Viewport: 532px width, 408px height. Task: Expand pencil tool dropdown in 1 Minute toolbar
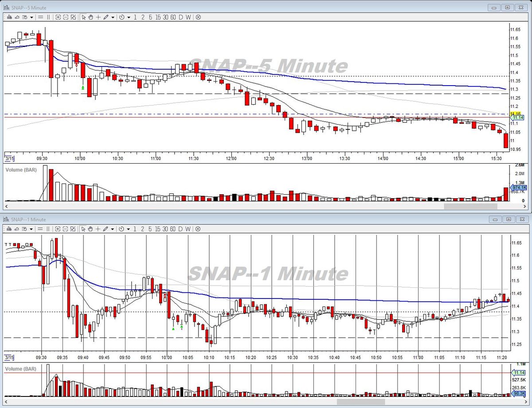113,229
